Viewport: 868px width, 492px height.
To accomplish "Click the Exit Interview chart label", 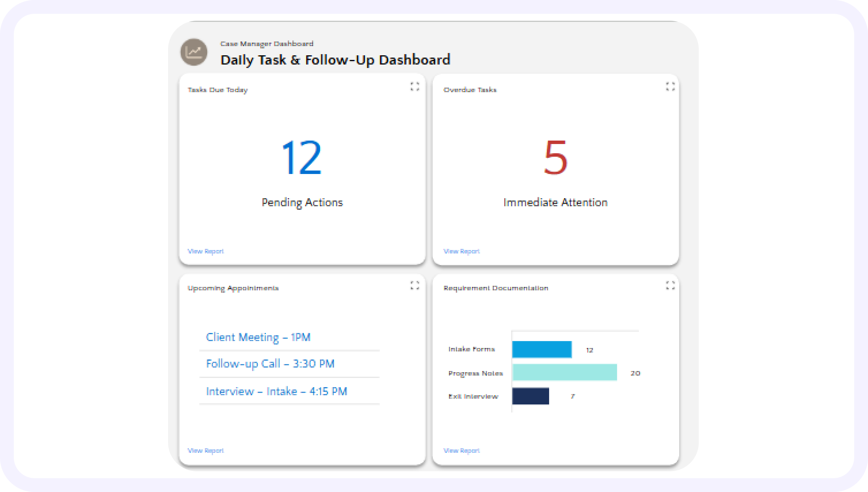I will 473,396.
